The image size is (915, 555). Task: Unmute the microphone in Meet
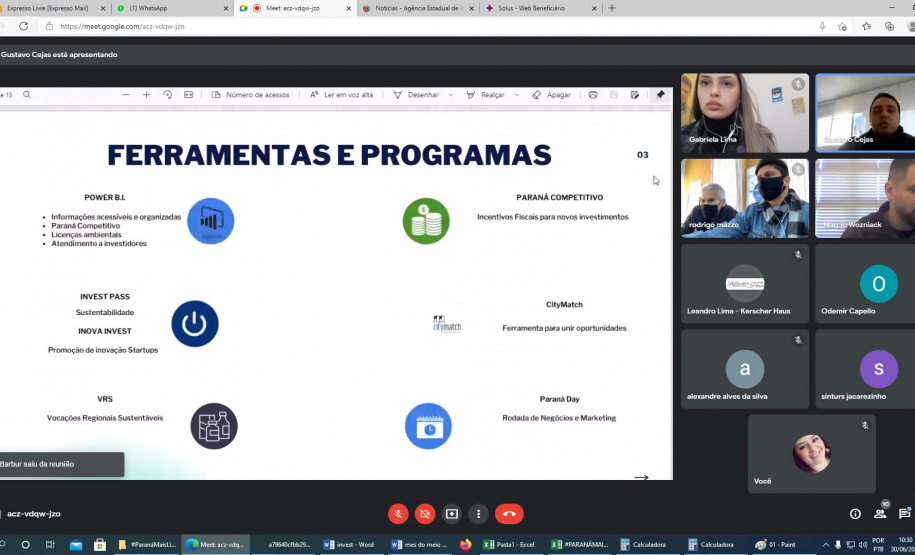(x=398, y=514)
